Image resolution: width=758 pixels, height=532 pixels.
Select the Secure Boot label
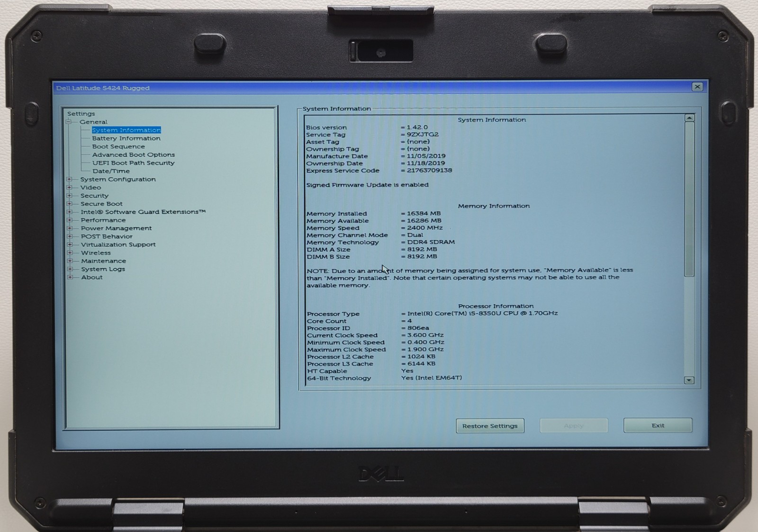tap(101, 204)
